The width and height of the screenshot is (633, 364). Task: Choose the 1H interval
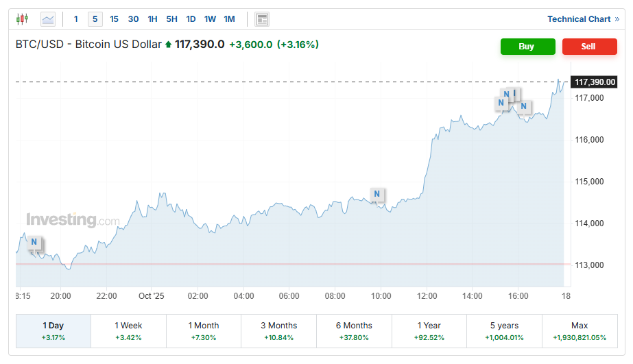pyautogui.click(x=152, y=19)
